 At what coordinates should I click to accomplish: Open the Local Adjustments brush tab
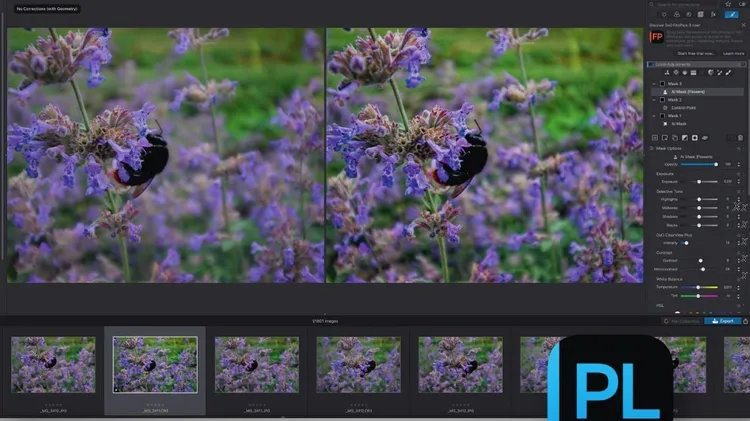point(732,15)
